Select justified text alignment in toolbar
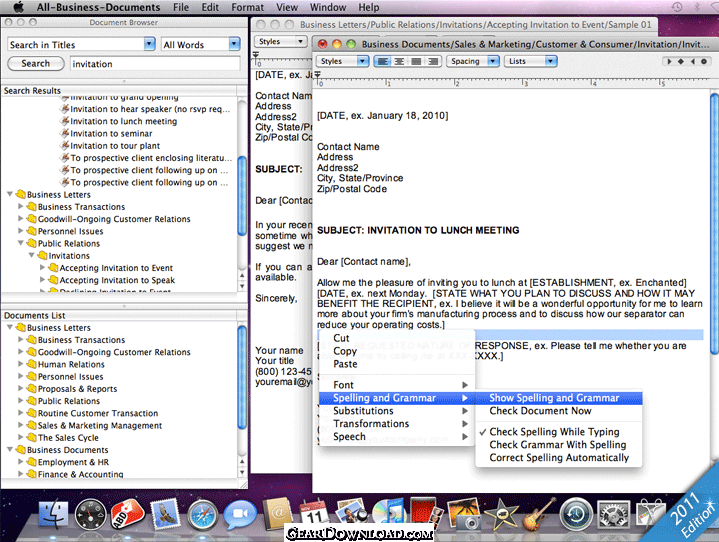 (416, 61)
